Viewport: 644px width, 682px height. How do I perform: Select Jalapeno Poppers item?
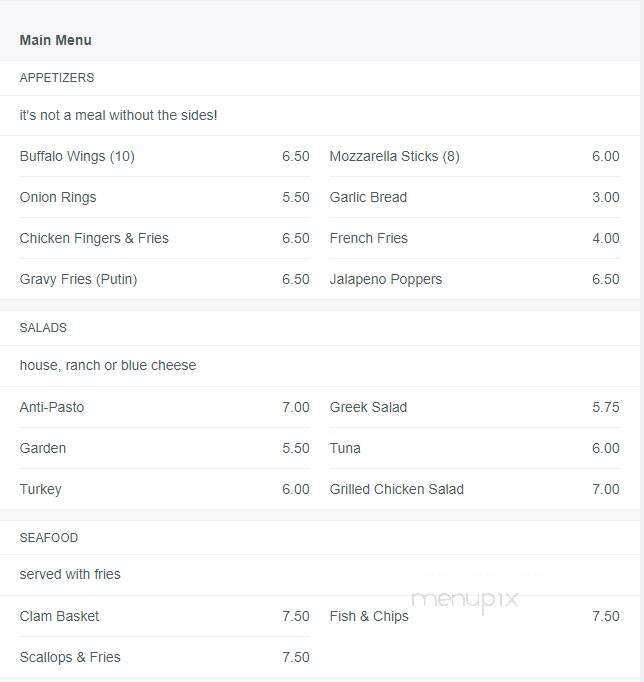click(x=386, y=279)
